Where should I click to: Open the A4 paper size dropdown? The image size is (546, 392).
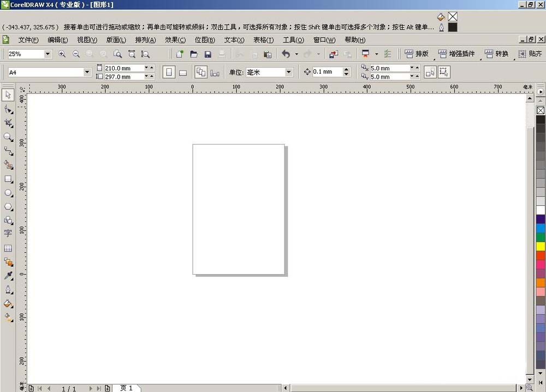(x=87, y=73)
